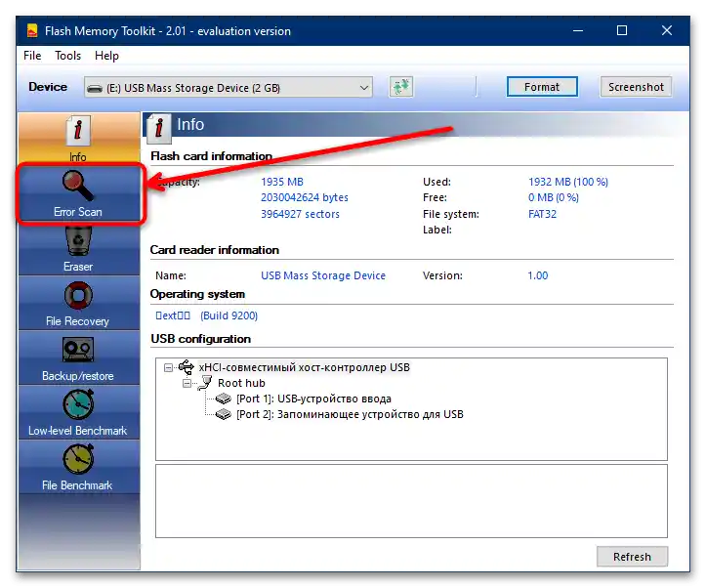Maximize the Flash Memory Toolkit window
Image resolution: width=706 pixels, height=588 pixels.
pos(622,30)
